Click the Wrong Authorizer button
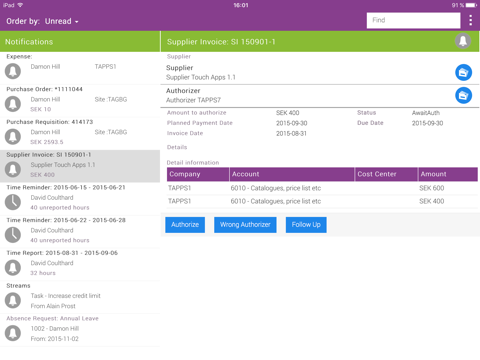Screen dimensions: 480x360 [x=245, y=225]
